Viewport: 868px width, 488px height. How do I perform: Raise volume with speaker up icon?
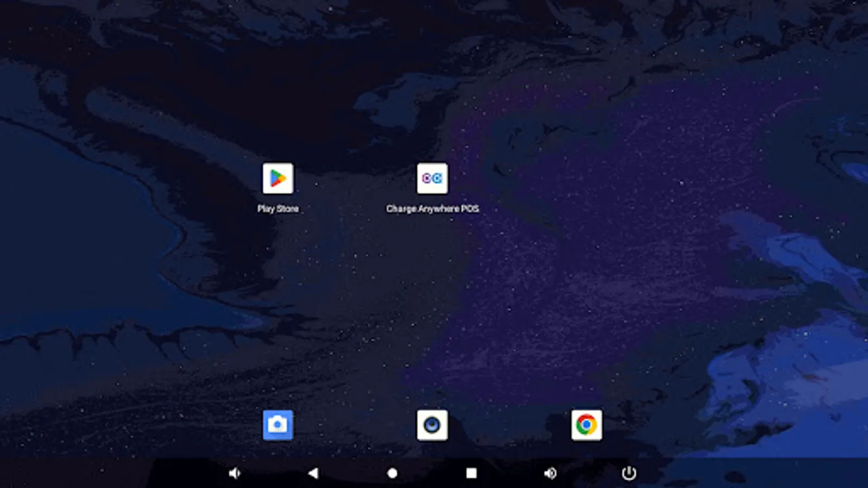click(550, 473)
